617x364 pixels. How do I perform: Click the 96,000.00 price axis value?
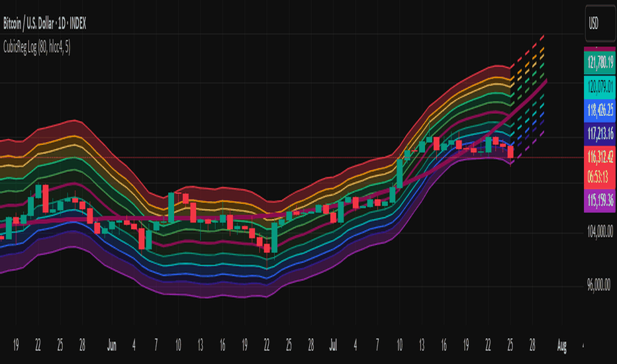[598, 285]
